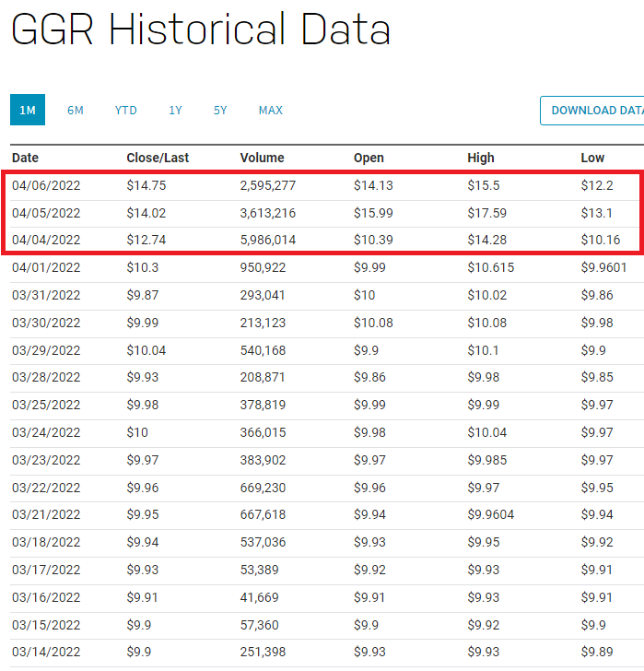Screen dimensions: 644x671
Task: Click open price $15.99
Action: (x=373, y=213)
